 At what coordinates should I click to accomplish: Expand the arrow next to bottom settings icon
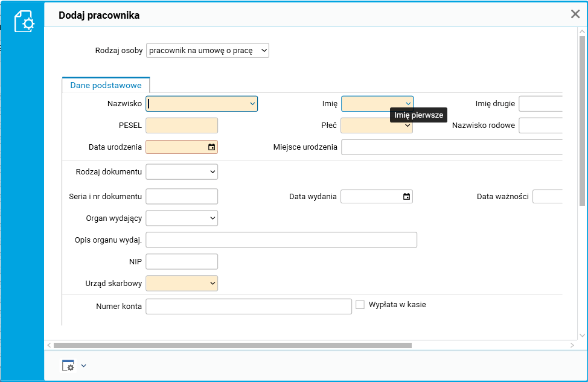point(84,366)
